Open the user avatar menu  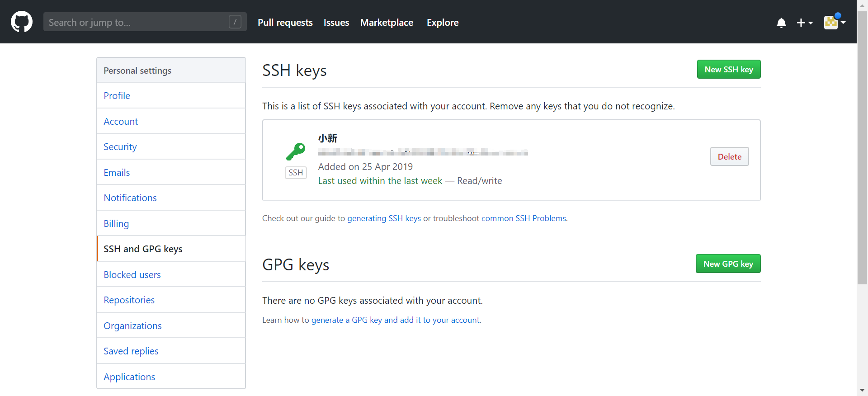[x=835, y=22]
